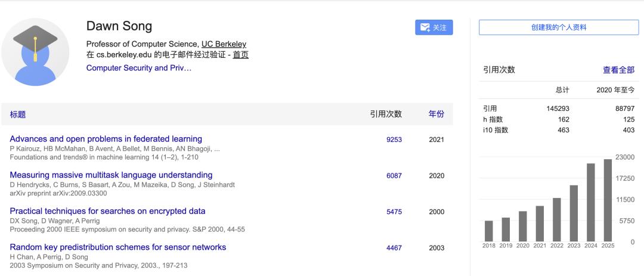This screenshot has width=644, height=276.
Task: Open the 首页 homepage link
Action: (x=241, y=55)
